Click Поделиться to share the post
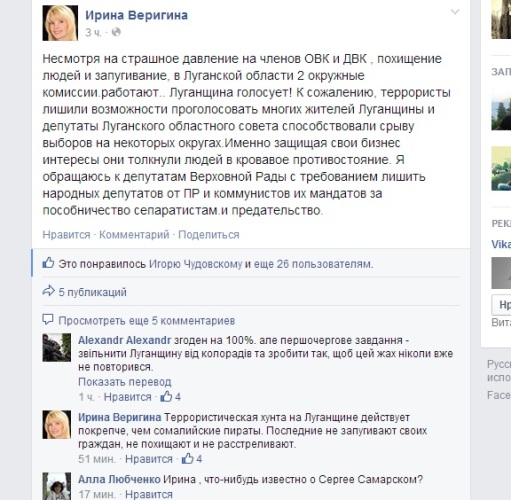This screenshot has height=500, width=511. (x=209, y=235)
